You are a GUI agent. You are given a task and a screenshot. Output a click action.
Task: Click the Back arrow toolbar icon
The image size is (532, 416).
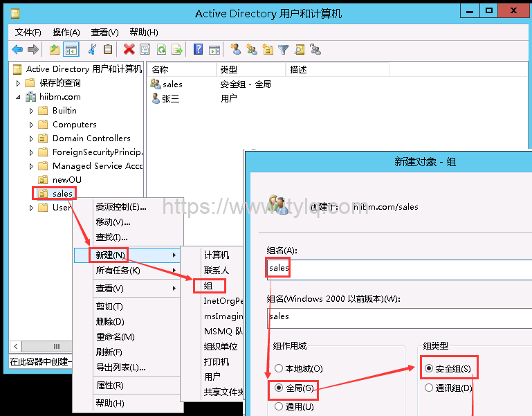17,50
